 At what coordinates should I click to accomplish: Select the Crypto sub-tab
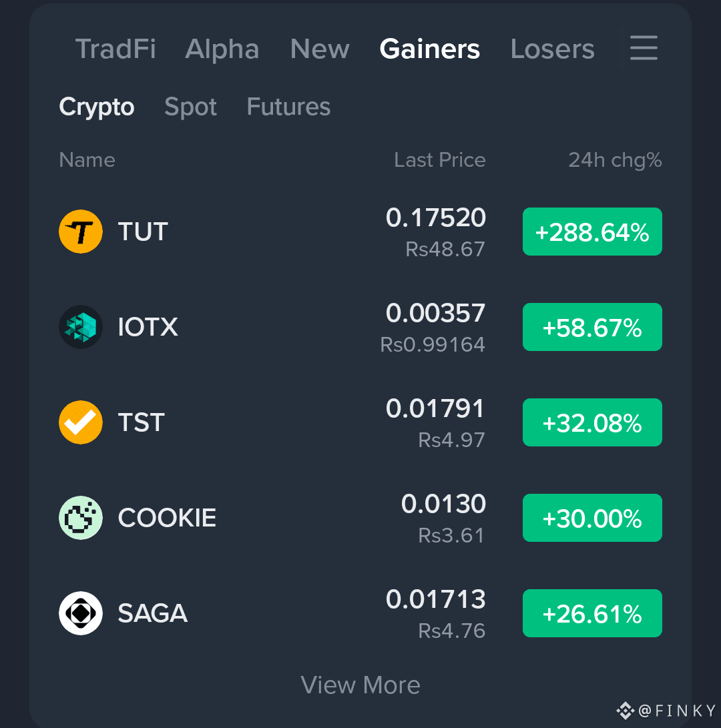pos(97,107)
